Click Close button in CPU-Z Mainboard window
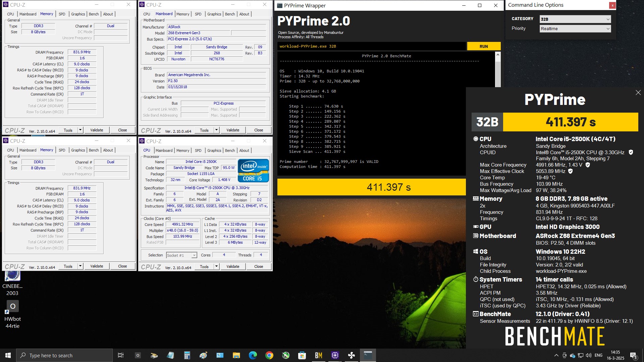Image resolution: width=644 pixels, height=362 pixels. (259, 130)
